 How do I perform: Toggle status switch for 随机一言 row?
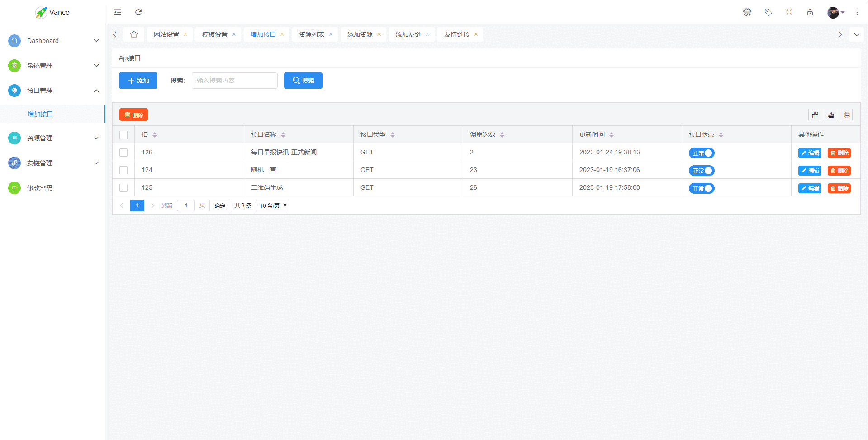coord(701,171)
